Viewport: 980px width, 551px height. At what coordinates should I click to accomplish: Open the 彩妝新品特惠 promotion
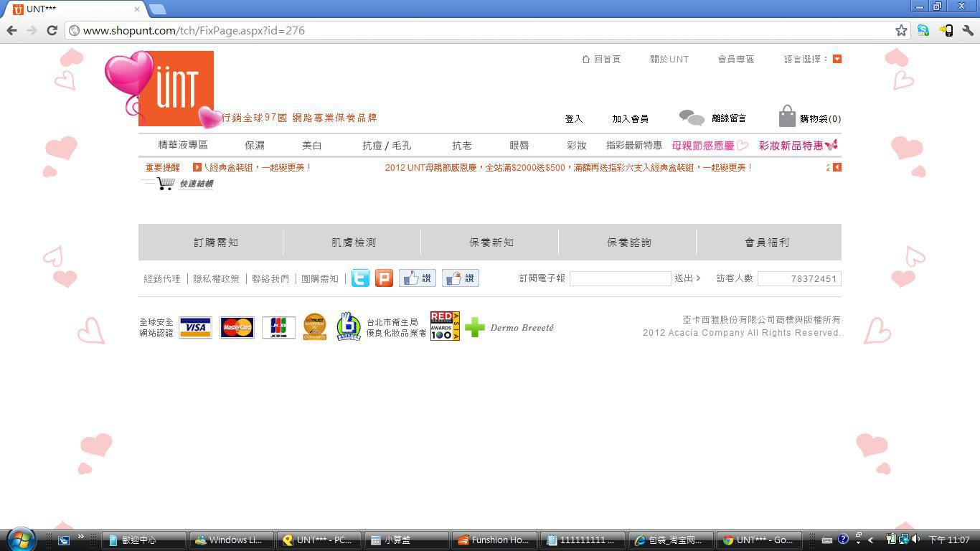[x=798, y=145]
